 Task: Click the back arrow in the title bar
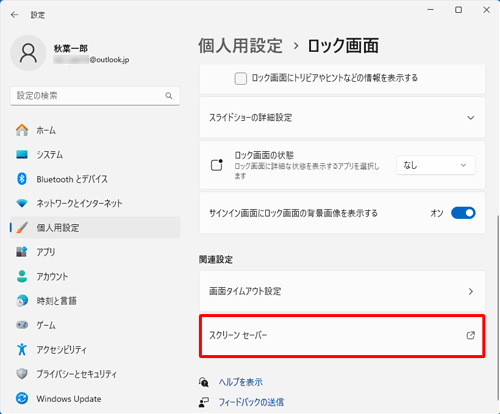point(14,15)
